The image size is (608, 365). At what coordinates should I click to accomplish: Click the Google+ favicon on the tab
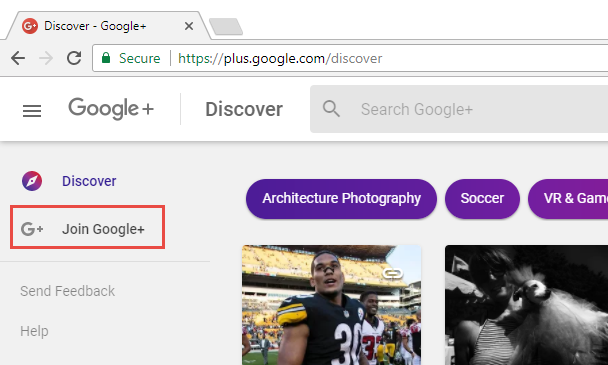30,26
